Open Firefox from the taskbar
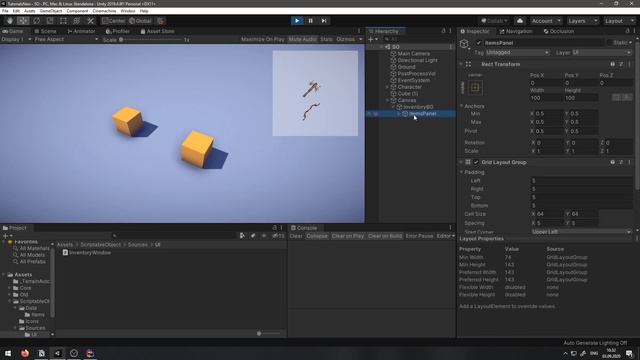 25,353
